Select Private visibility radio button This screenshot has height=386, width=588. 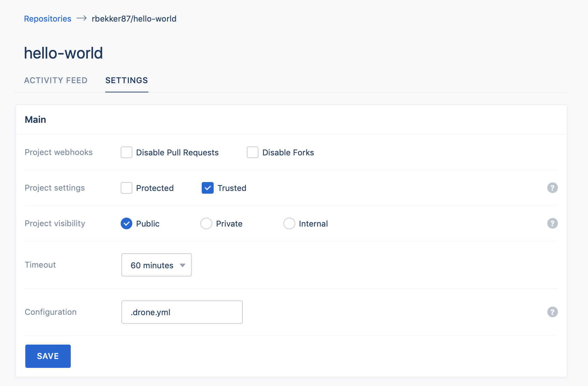pos(206,223)
